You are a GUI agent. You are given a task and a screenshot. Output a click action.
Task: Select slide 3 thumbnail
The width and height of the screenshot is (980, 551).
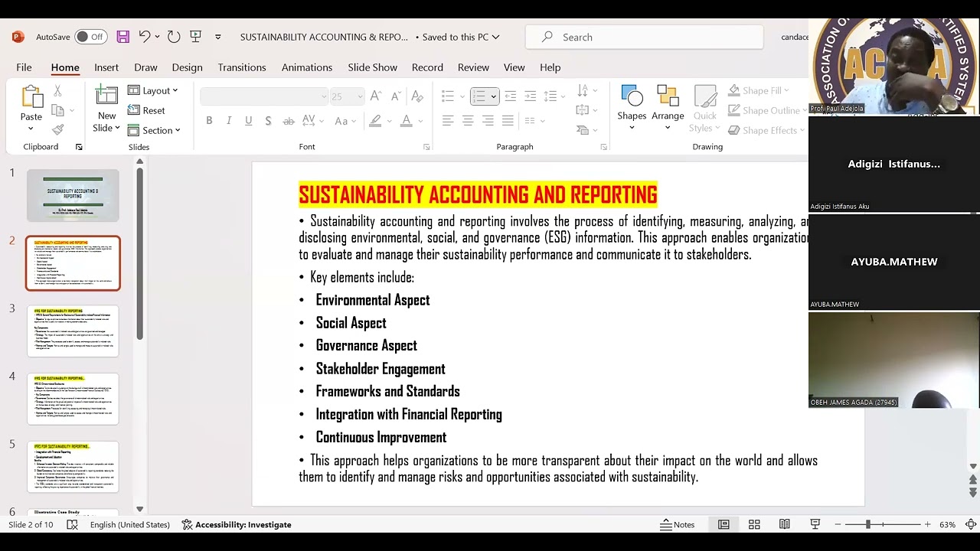coord(73,331)
